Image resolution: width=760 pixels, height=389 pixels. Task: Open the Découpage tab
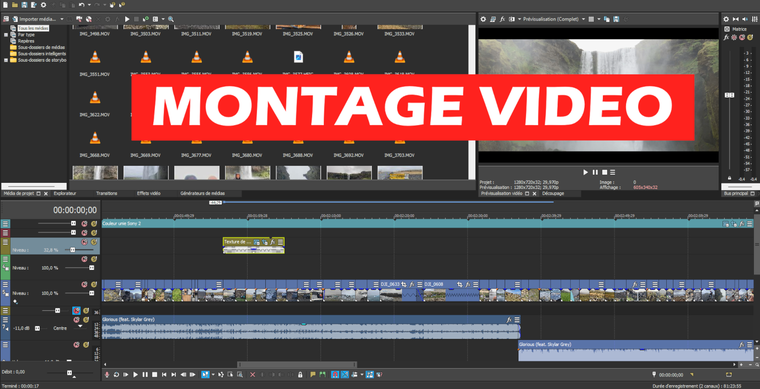tap(553, 193)
